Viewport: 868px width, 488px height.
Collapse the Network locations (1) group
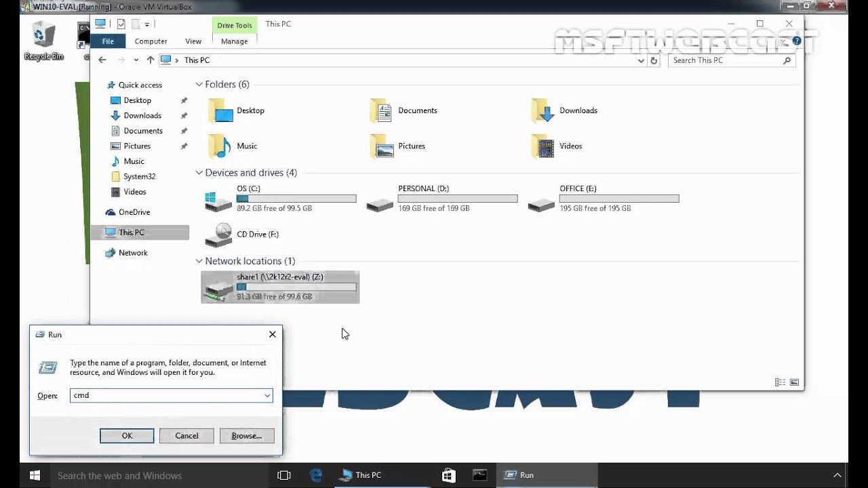(199, 260)
